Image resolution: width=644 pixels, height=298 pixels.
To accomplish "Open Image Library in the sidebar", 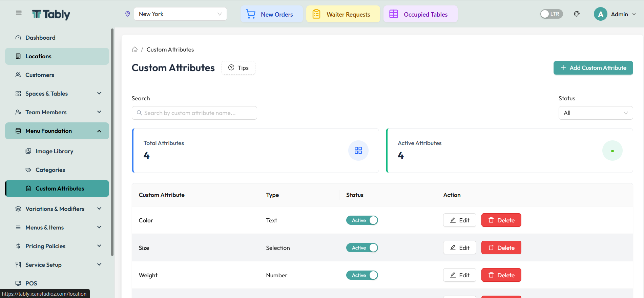I will tap(57, 151).
